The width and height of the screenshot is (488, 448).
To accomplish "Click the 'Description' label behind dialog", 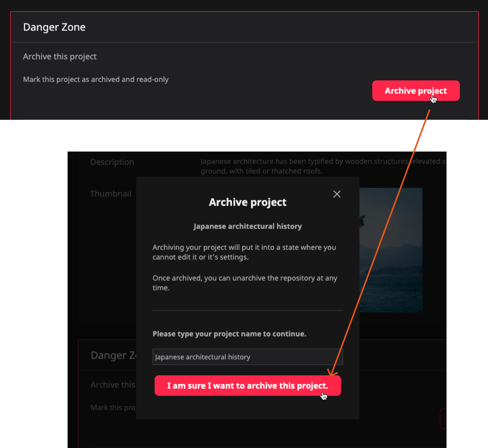I will pyautogui.click(x=112, y=162).
